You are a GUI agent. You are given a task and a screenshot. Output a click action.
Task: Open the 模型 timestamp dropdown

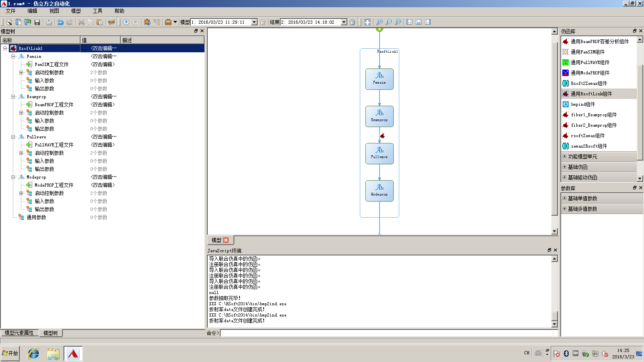pyautogui.click(x=254, y=22)
